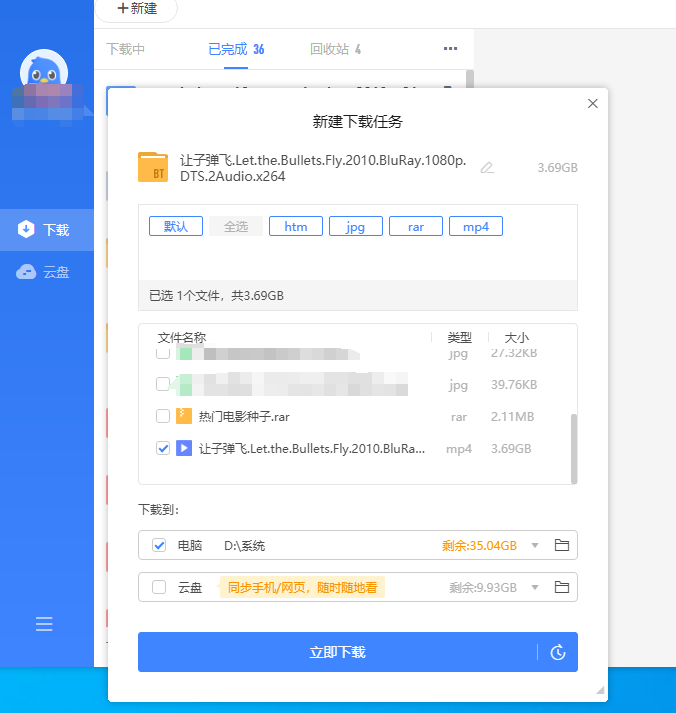Expand the cloud disk path dropdown
The width and height of the screenshot is (676, 713).
(535, 587)
